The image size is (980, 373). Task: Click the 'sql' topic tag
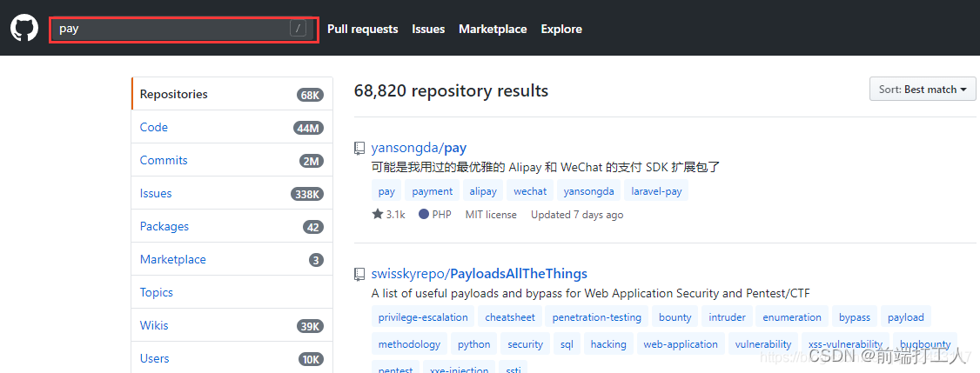click(567, 343)
